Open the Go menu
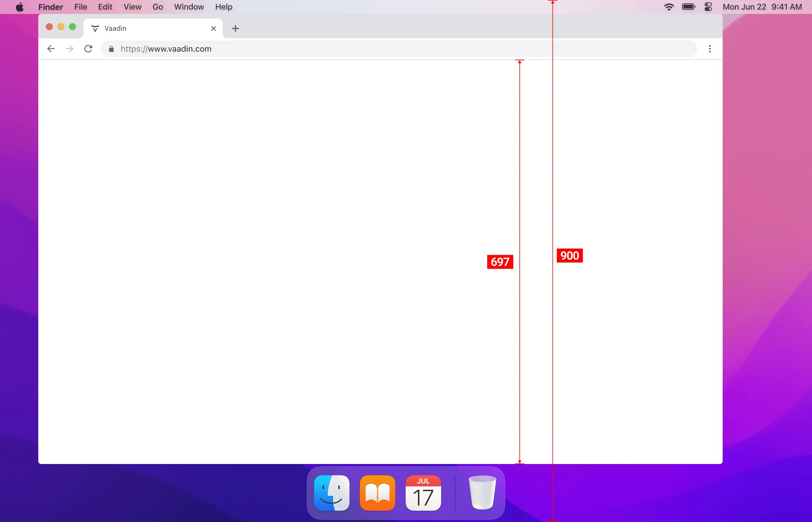 pos(158,7)
